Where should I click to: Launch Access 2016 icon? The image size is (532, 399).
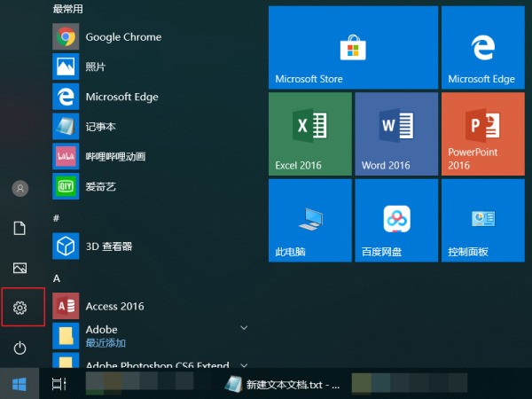pyautogui.click(x=66, y=306)
